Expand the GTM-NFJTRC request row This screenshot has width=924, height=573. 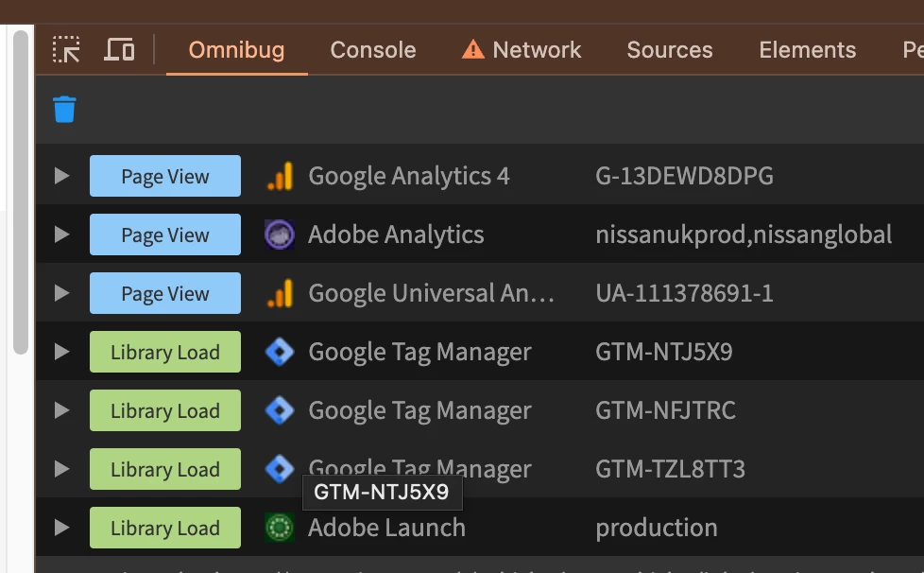(61, 410)
